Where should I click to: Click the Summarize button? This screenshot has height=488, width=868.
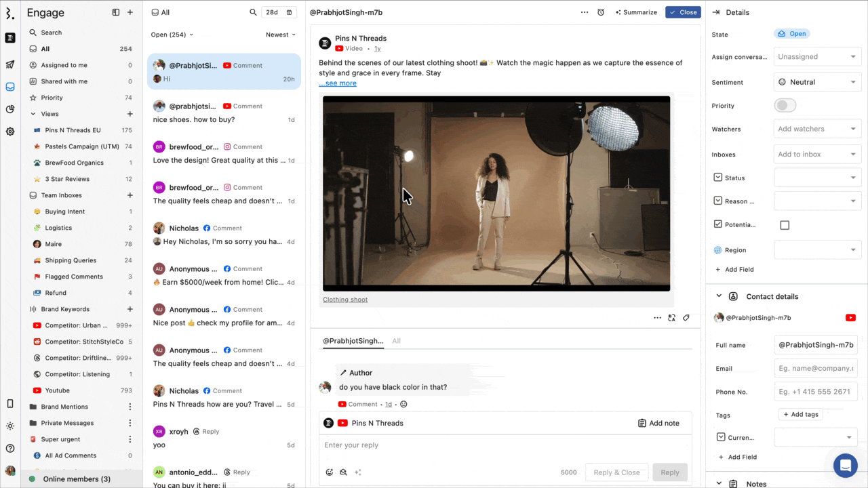[636, 12]
